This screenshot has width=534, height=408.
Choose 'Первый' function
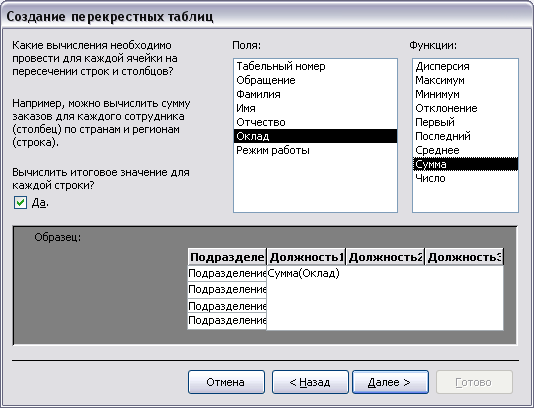(x=465, y=122)
